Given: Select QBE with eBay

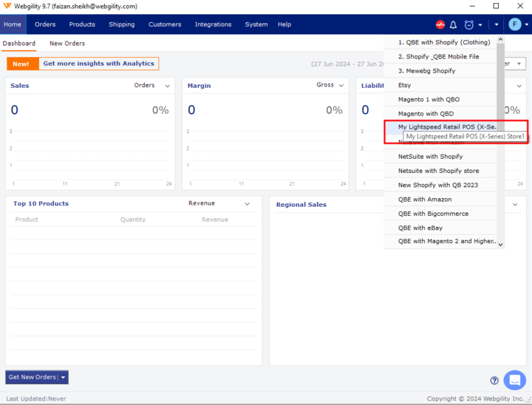Looking at the screenshot, I should (x=440, y=228).
